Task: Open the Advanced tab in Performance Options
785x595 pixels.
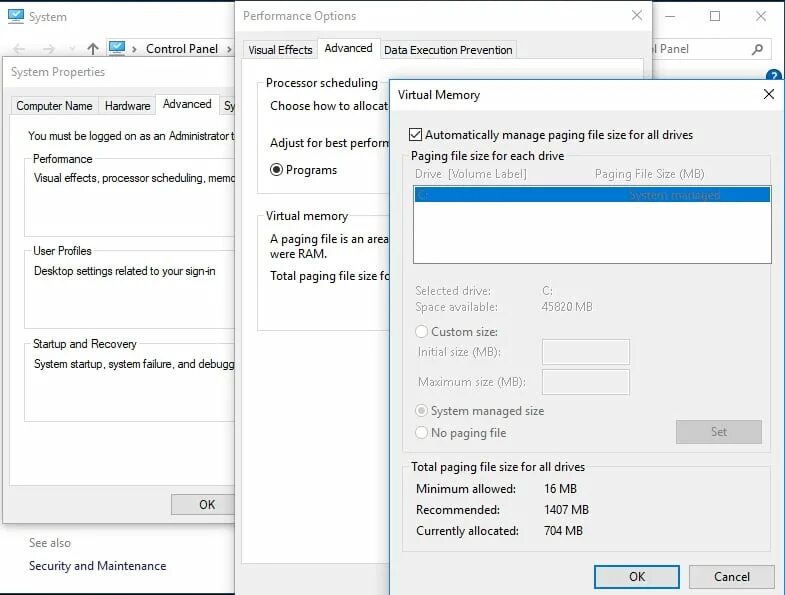Action: pos(348,48)
